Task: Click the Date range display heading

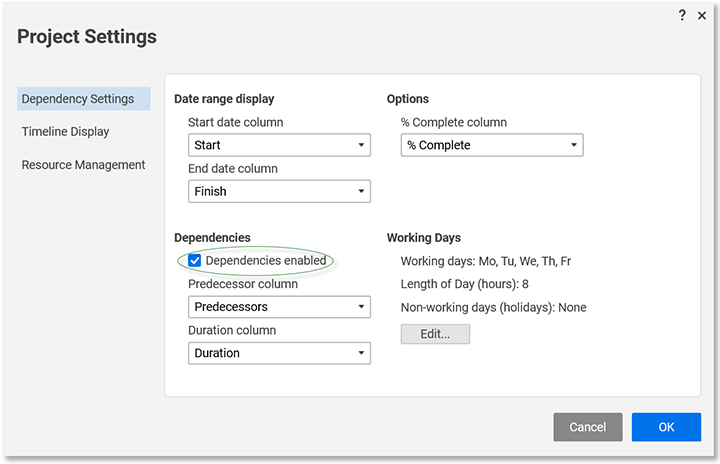Action: pos(224,99)
